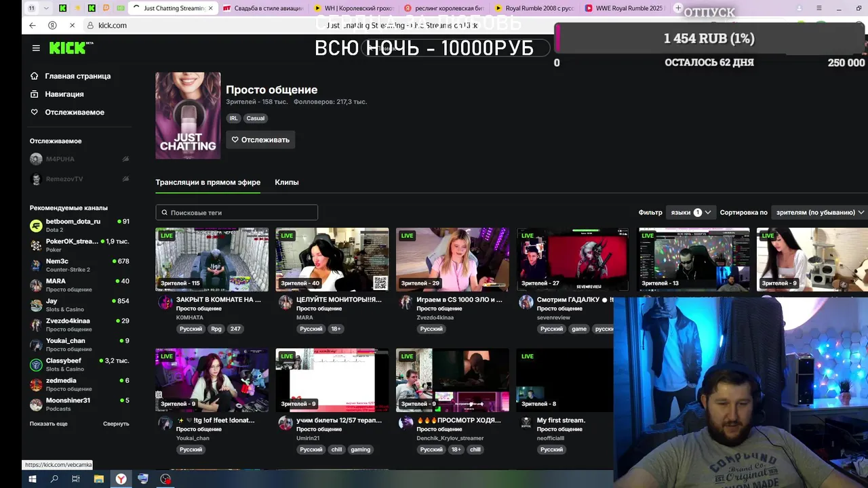Click gaming tag under Umirin21 stream

[361, 449]
